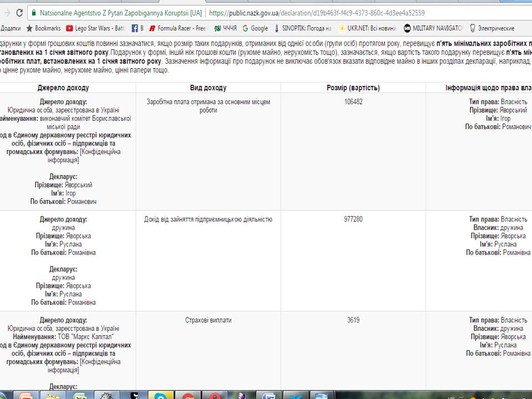Open the ЧЧЯ bookmark

[226, 28]
